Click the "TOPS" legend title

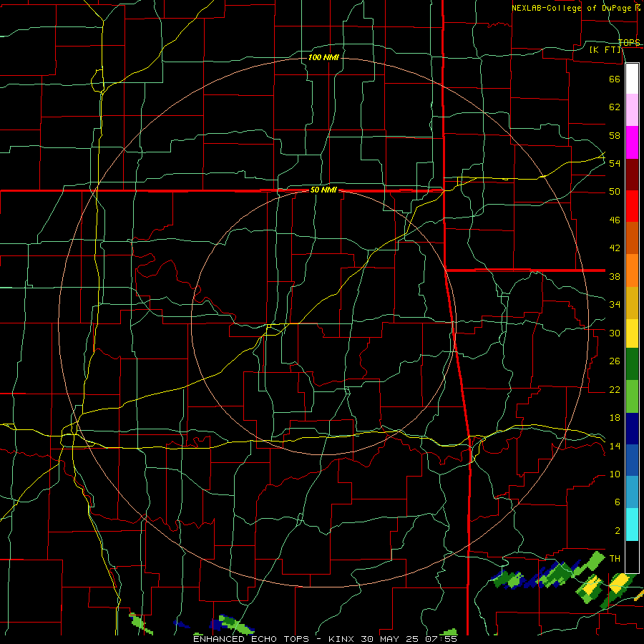tap(629, 43)
